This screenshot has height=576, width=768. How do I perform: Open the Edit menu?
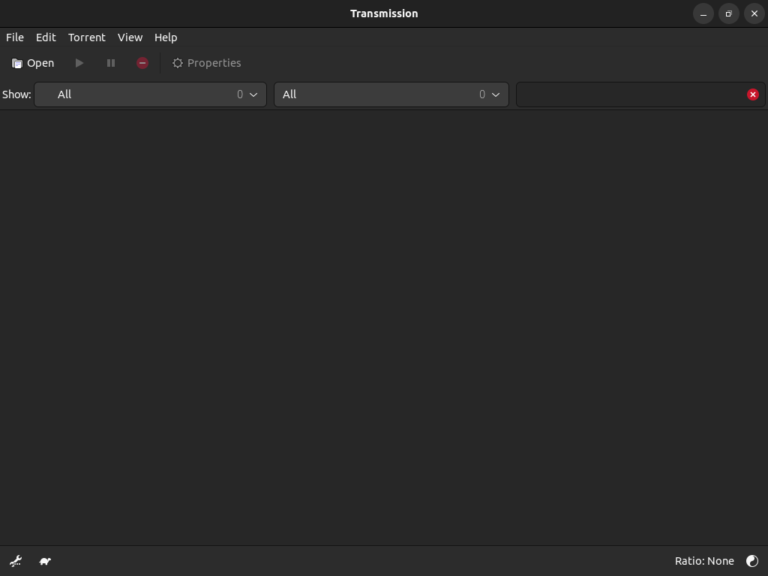46,37
